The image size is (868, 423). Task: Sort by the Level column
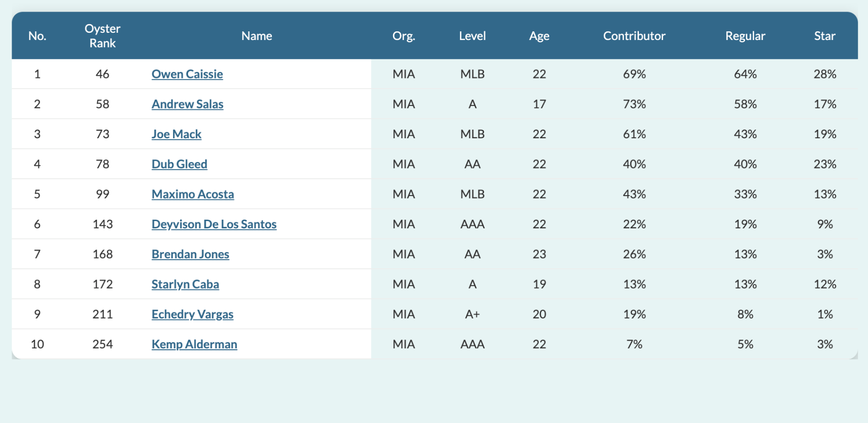(x=473, y=36)
